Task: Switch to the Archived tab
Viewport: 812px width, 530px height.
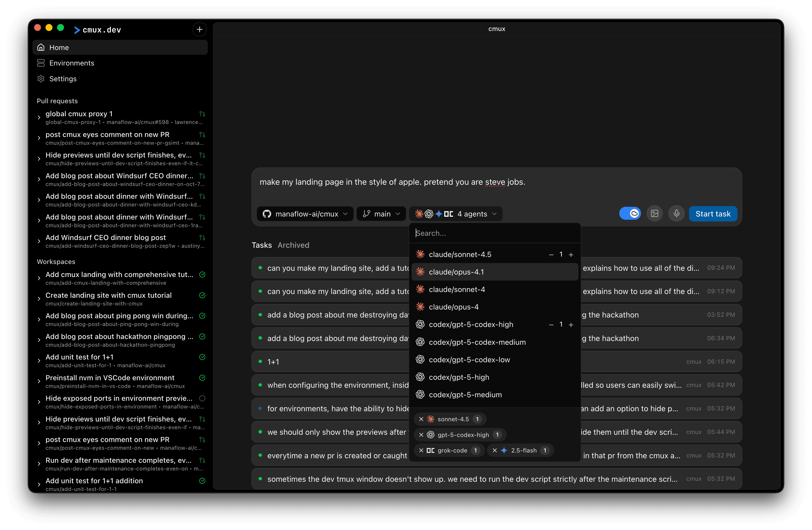Action: 293,245
